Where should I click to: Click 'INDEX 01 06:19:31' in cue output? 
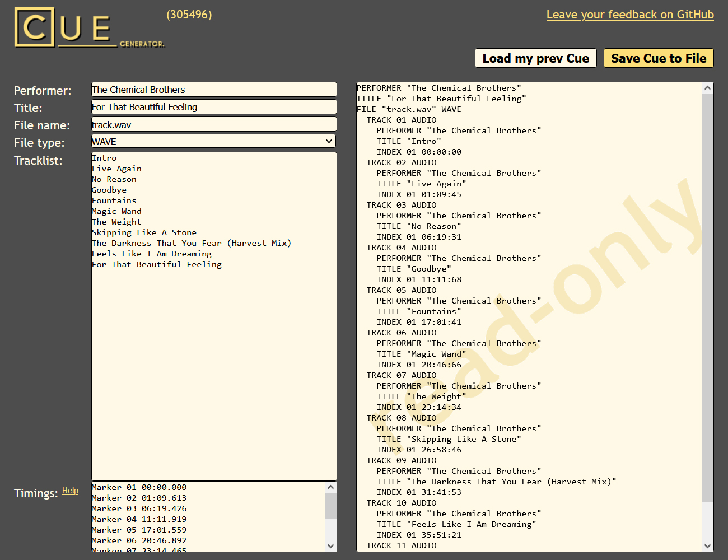(x=419, y=237)
